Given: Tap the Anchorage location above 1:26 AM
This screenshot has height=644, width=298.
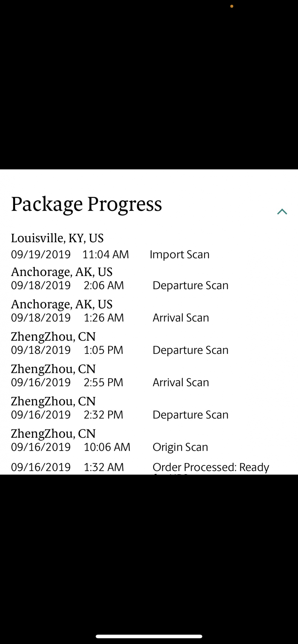Looking at the screenshot, I should 62,304.
